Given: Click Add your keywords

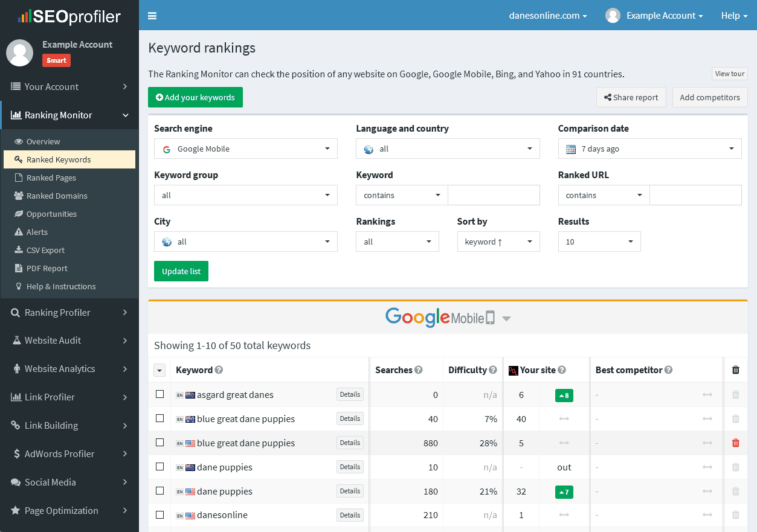Looking at the screenshot, I should (x=195, y=97).
